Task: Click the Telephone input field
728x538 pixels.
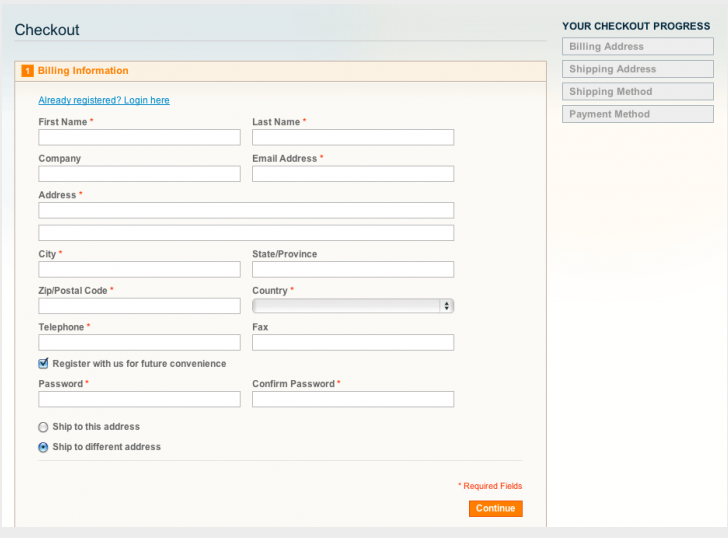Action: coord(139,343)
